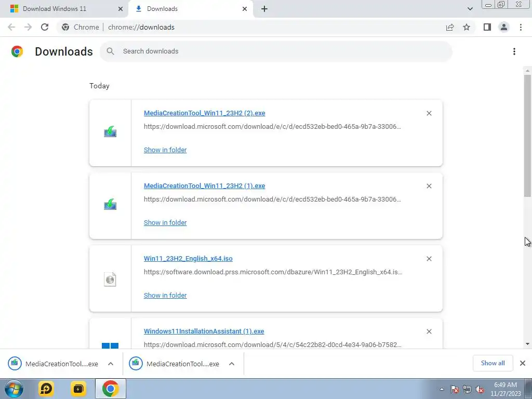The image size is (532, 399).
Task: Show MediaCreationTool (2).exe in folder
Action: tap(165, 150)
